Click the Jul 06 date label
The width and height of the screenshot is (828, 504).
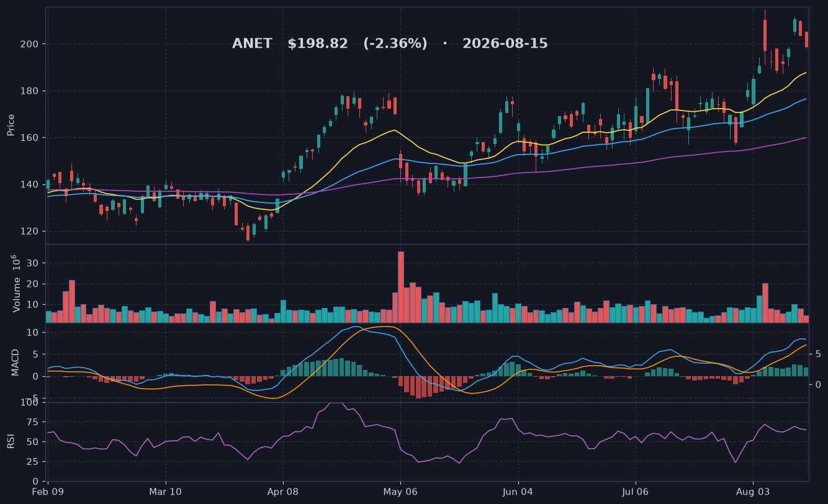636,492
